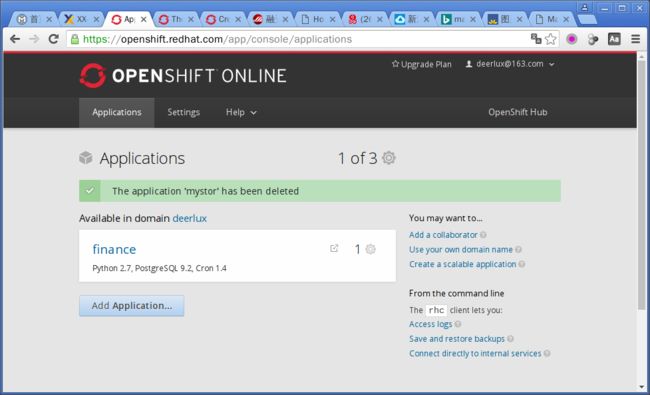
Task: Click Add a collaborator link
Action: pyautogui.click(x=443, y=235)
